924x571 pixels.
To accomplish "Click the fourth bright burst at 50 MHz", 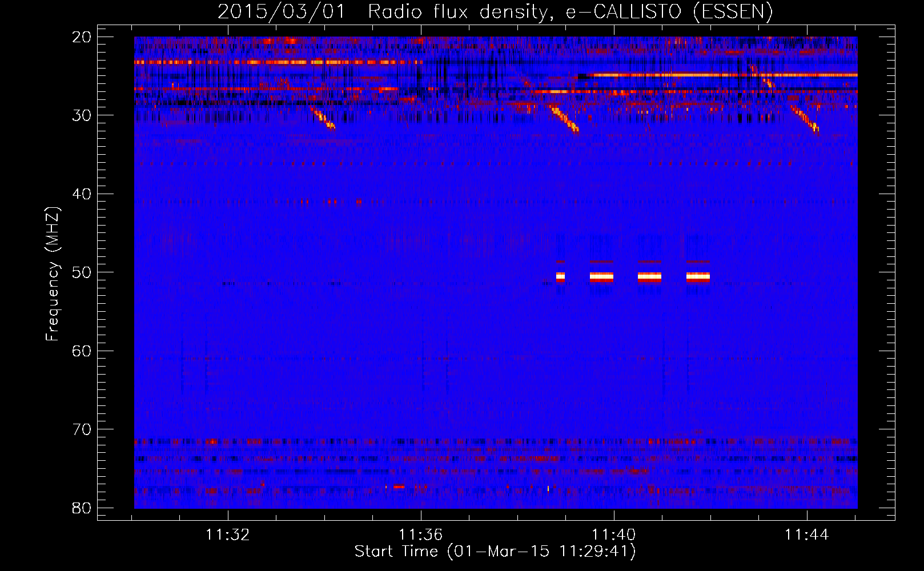I will pyautogui.click(x=698, y=277).
